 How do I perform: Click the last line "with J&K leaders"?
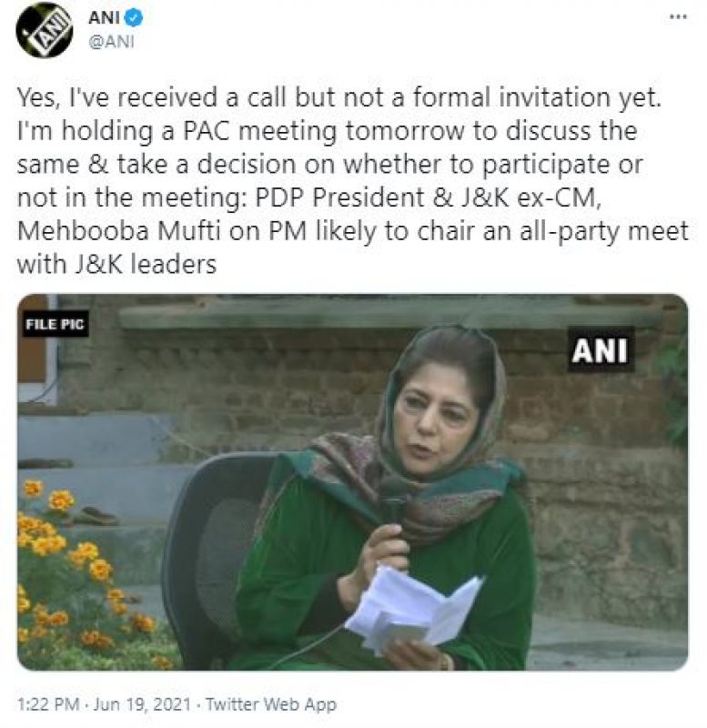(117, 265)
